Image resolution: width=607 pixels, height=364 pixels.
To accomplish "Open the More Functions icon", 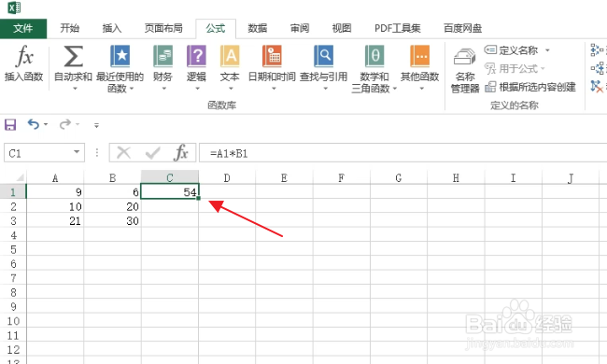I will point(420,57).
